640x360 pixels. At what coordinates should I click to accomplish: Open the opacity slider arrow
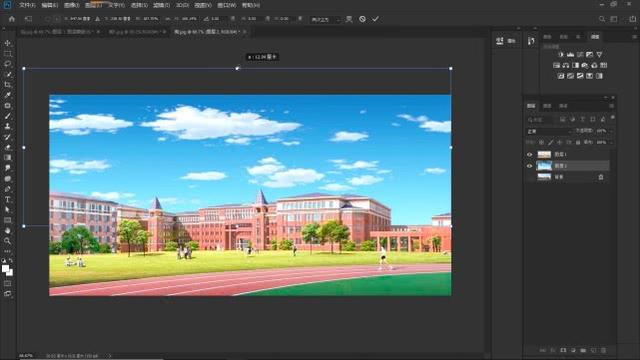pos(611,131)
